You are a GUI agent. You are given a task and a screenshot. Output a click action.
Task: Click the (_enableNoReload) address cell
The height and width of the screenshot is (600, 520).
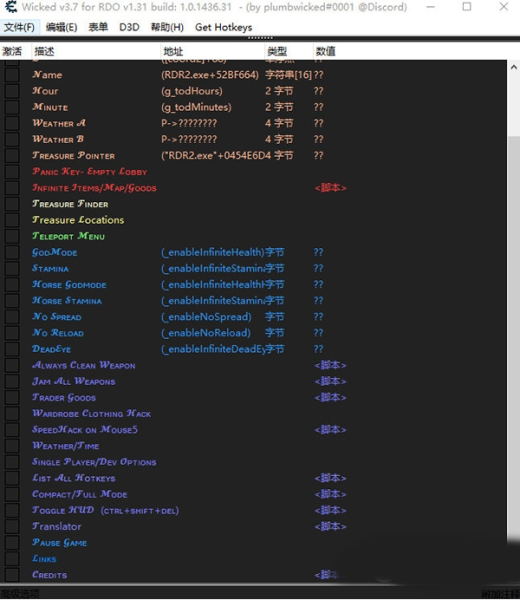coord(206,333)
